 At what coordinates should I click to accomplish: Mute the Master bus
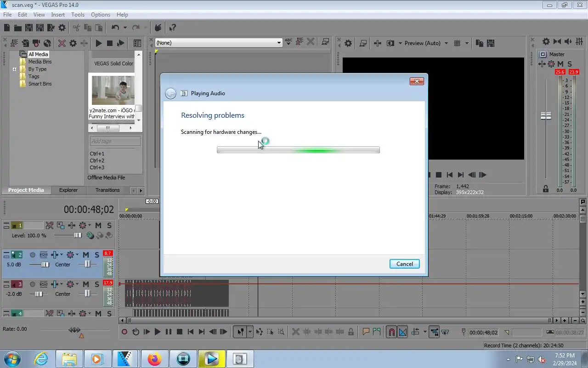(x=560, y=64)
